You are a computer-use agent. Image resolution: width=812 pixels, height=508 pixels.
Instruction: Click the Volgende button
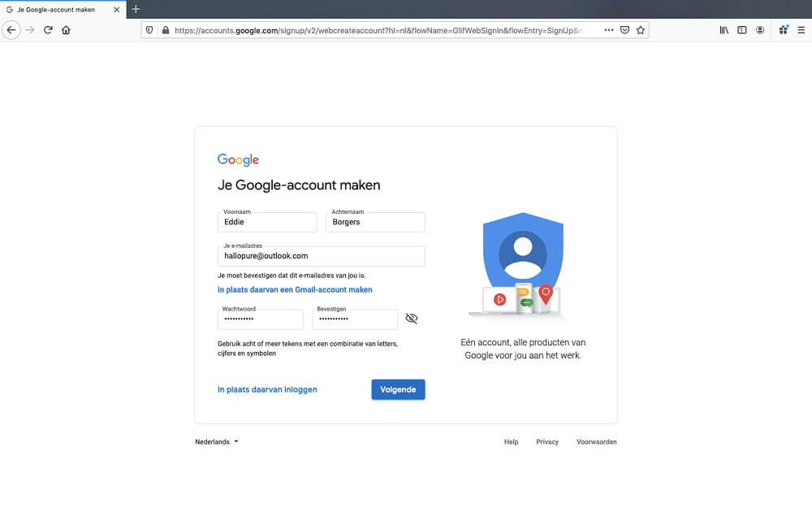point(398,389)
